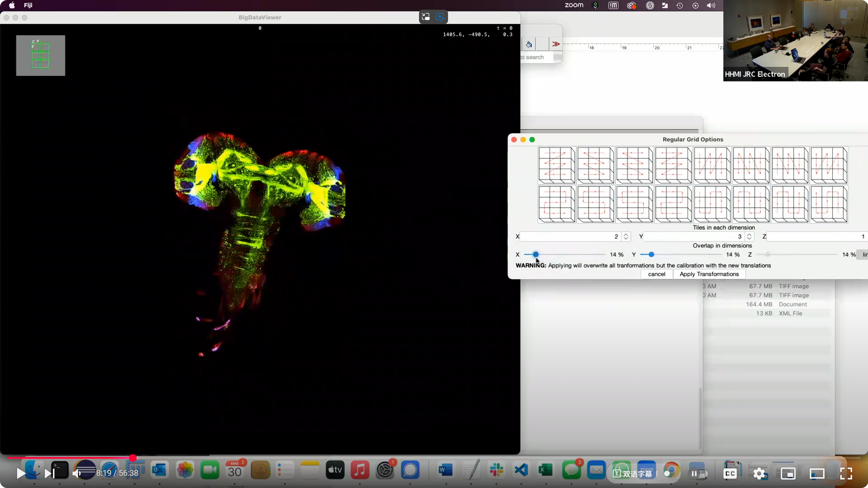The width and height of the screenshot is (868, 488).
Task: Select the last column-wise zigzag grid pattern
Action: pos(829,165)
